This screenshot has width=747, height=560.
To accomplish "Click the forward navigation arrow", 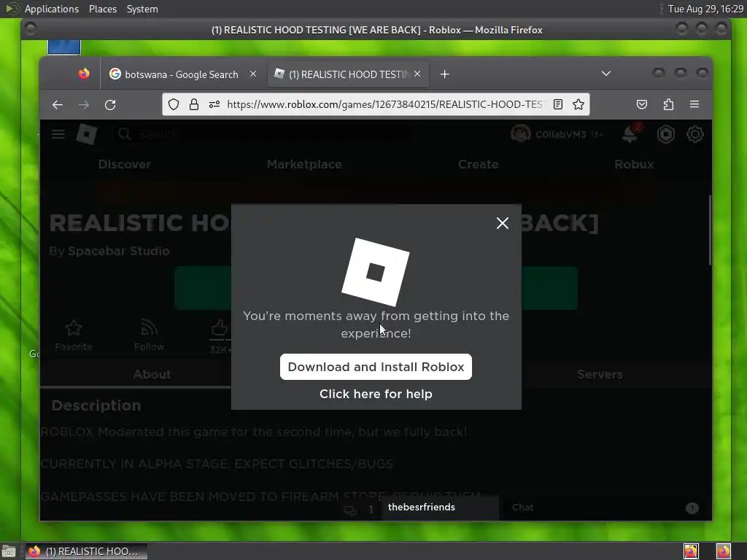I will click(x=84, y=105).
